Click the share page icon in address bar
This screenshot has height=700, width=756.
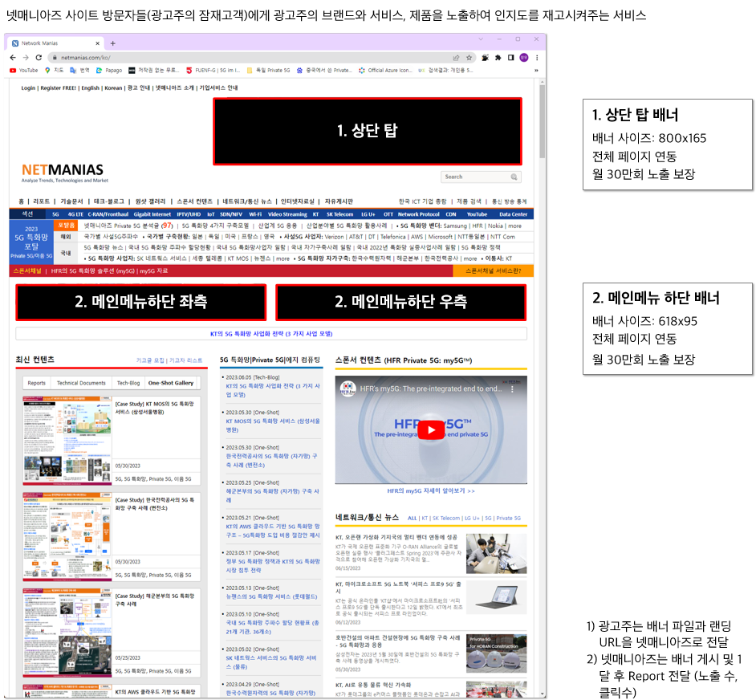pyautogui.click(x=456, y=58)
